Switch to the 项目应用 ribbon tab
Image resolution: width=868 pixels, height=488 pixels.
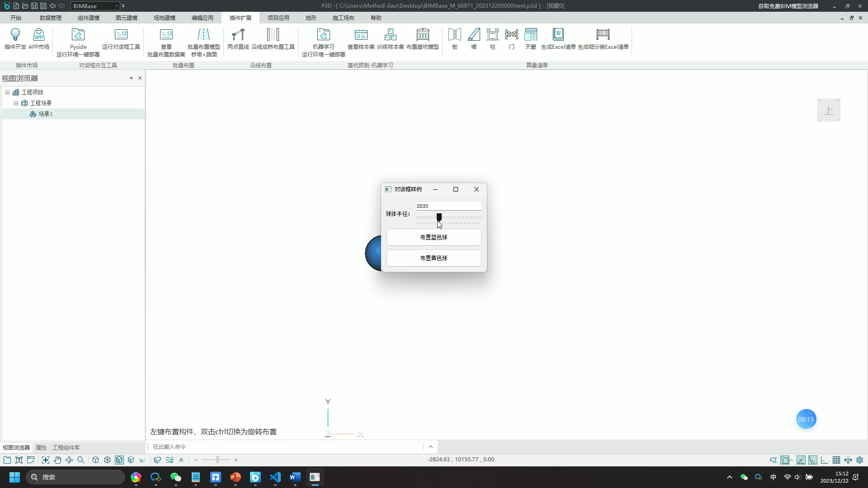278,18
